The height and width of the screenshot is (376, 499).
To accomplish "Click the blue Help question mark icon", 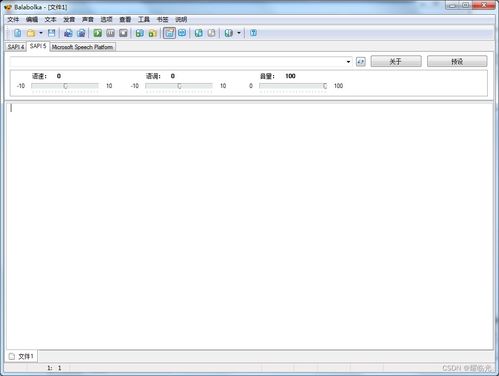I will point(253,33).
